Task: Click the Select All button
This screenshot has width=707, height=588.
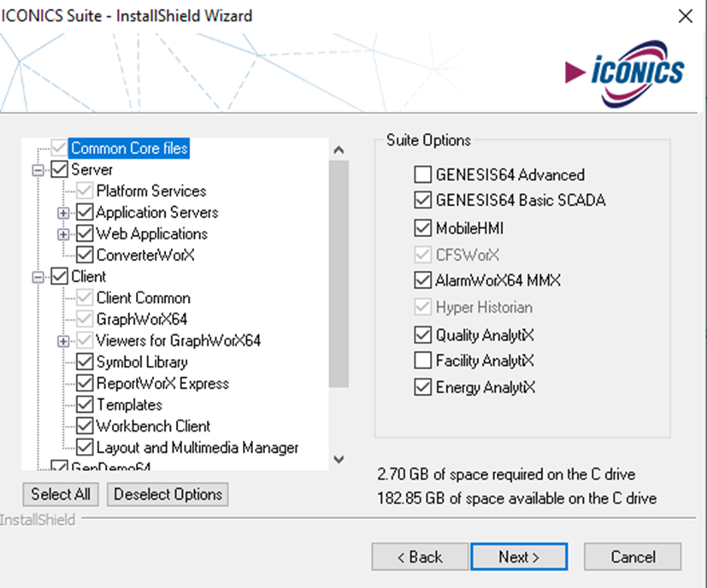Action: [x=61, y=494]
